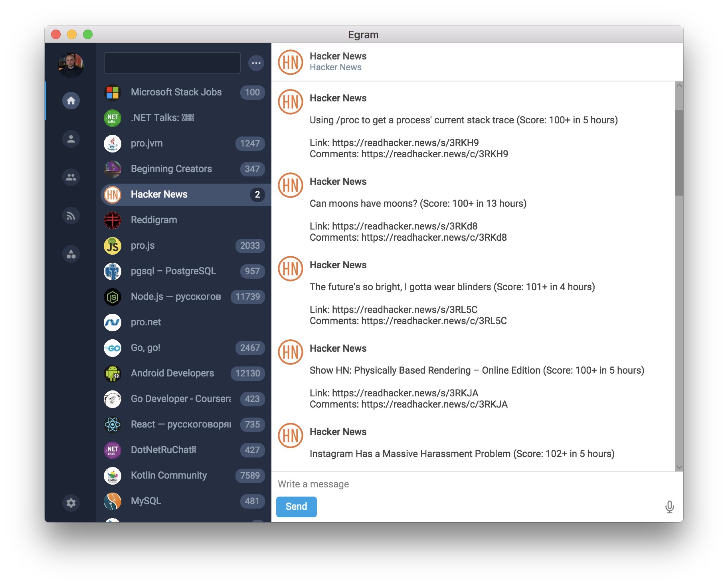Click the Android robot avatar
Screen dimensions: 728x586
(113, 373)
